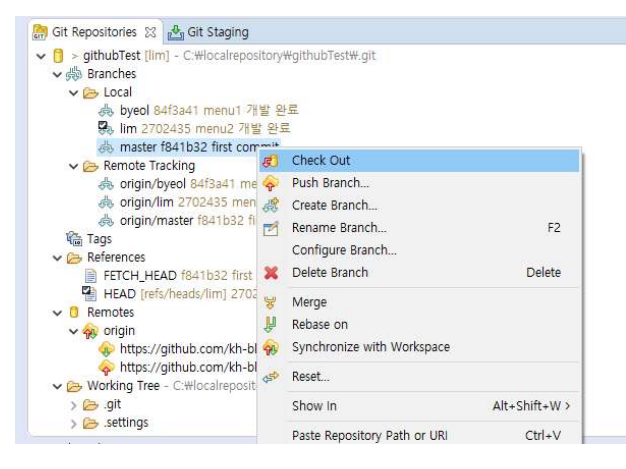Select the origin/master tracking branch
The image size is (626, 469).
click(178, 221)
